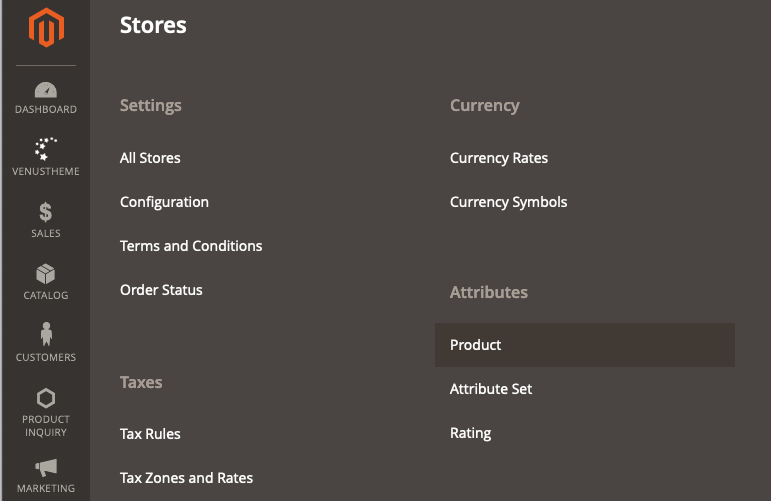Open Currency Symbols
The height and width of the screenshot is (501, 771).
[508, 202]
